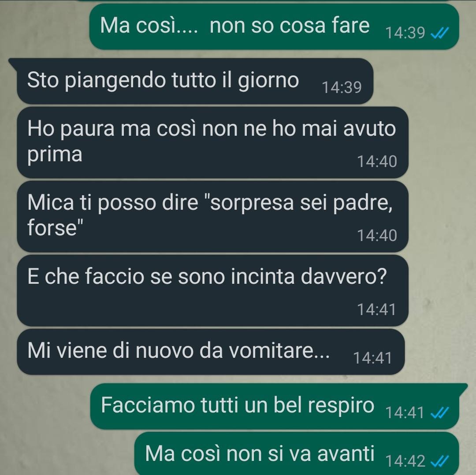Image resolution: width=476 pixels, height=475 pixels.
Task: Tap the 14:40 timestamp next to 'forse"'
Action: pos(377,236)
